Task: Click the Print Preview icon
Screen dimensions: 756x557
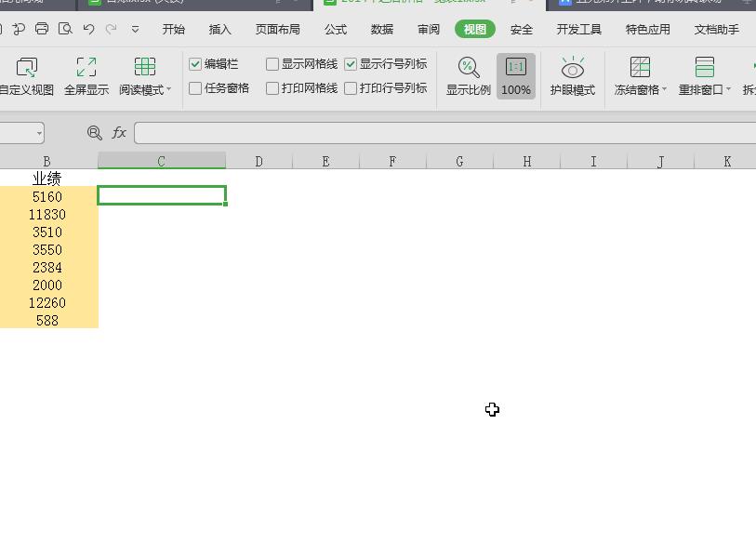Action: (x=65, y=29)
